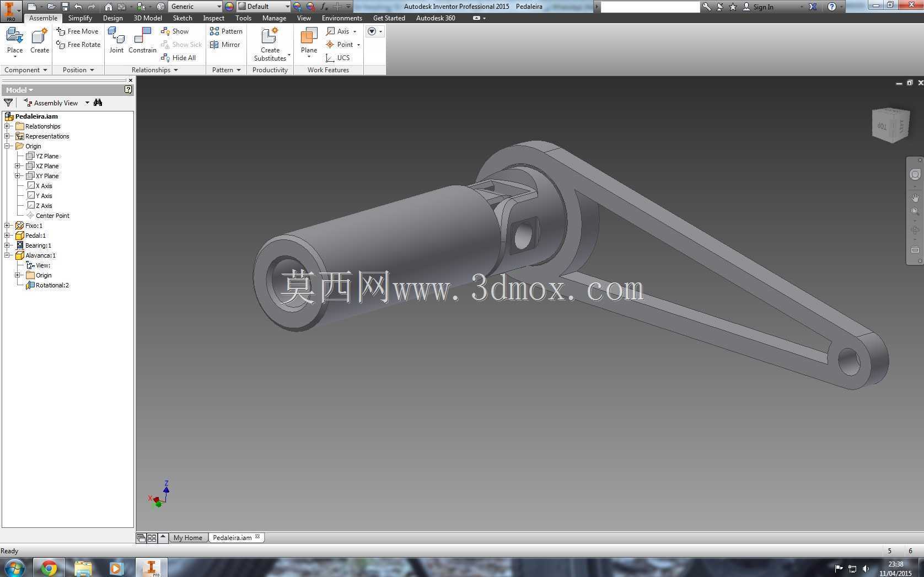Open the browser Filter funnel icon
924x577 pixels.
click(x=8, y=103)
